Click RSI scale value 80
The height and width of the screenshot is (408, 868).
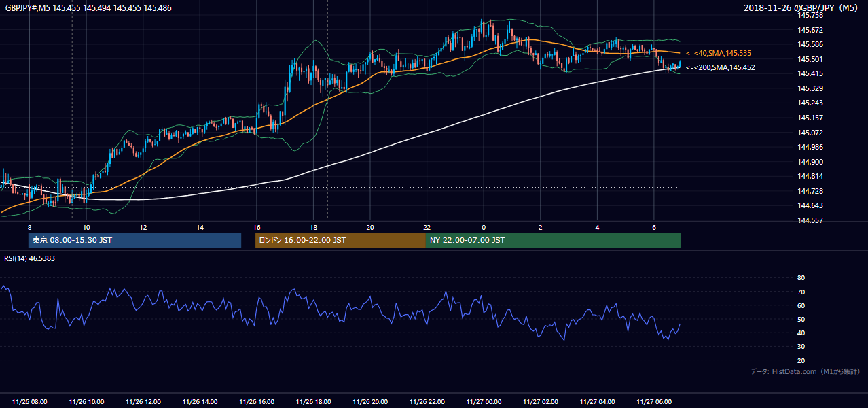[801, 278]
